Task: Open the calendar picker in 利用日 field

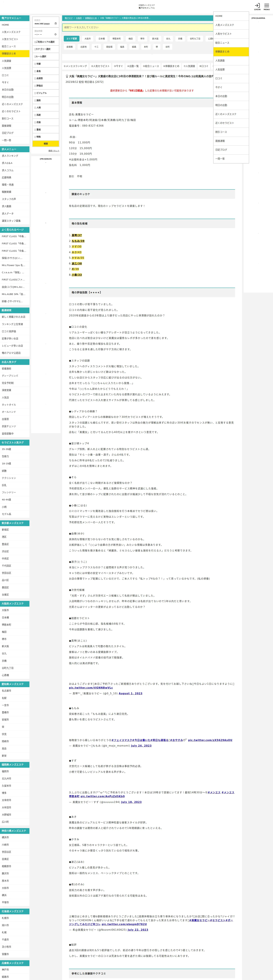Action: 56,24
